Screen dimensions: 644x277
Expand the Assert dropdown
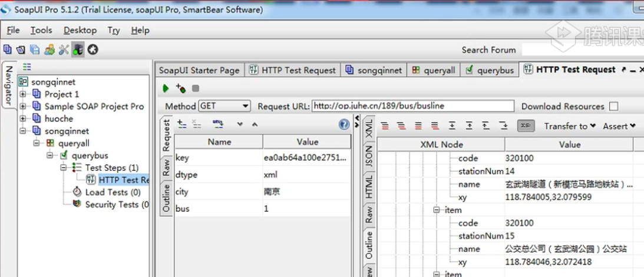click(x=619, y=126)
